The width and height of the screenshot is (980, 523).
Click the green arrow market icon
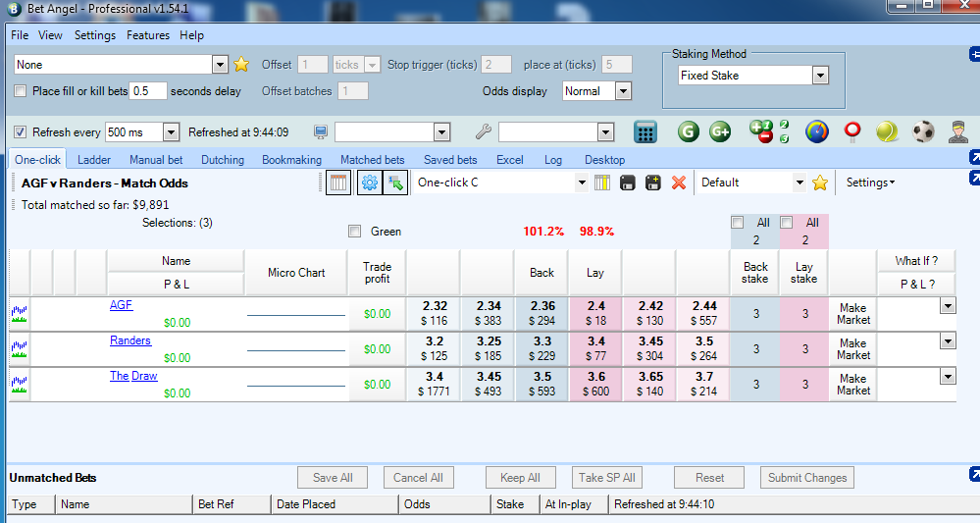click(x=395, y=183)
